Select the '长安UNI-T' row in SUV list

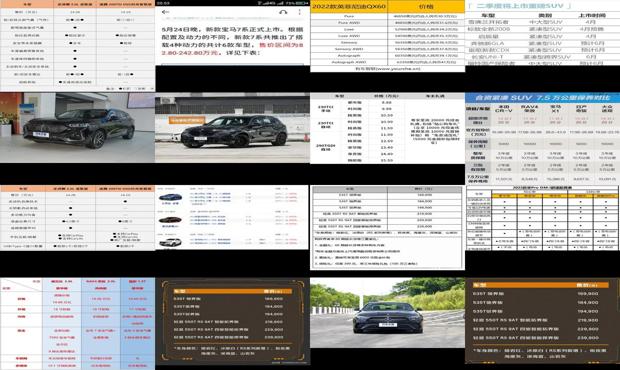(x=542, y=57)
